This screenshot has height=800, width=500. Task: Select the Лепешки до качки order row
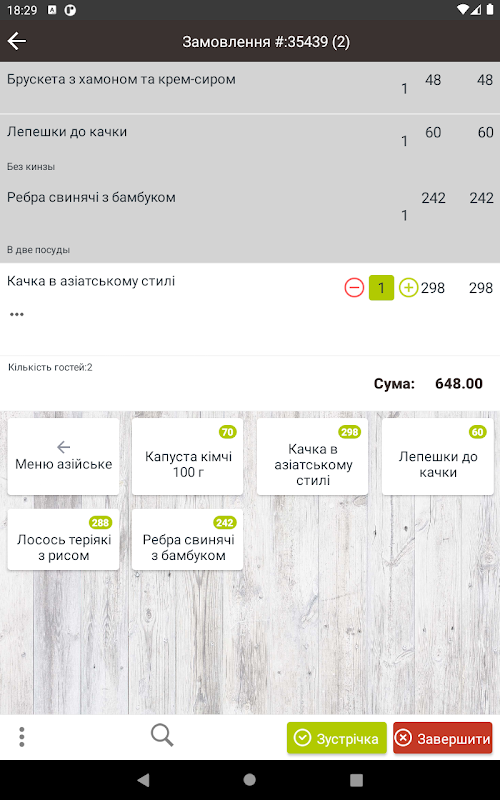tap(250, 147)
